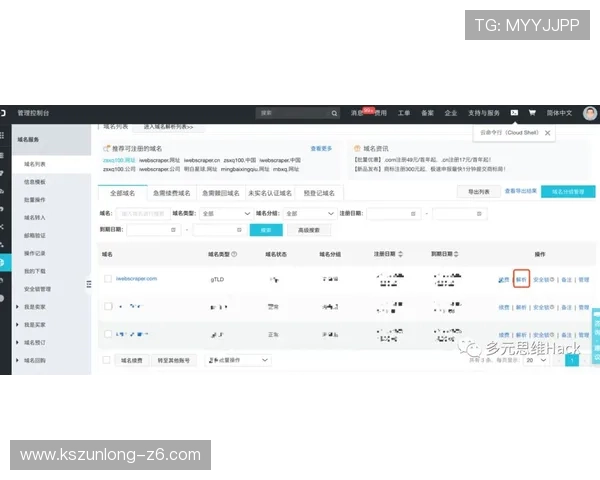The height and width of the screenshot is (480, 600).
Task: Click the 查看导出结果 link
Action: pos(521,191)
